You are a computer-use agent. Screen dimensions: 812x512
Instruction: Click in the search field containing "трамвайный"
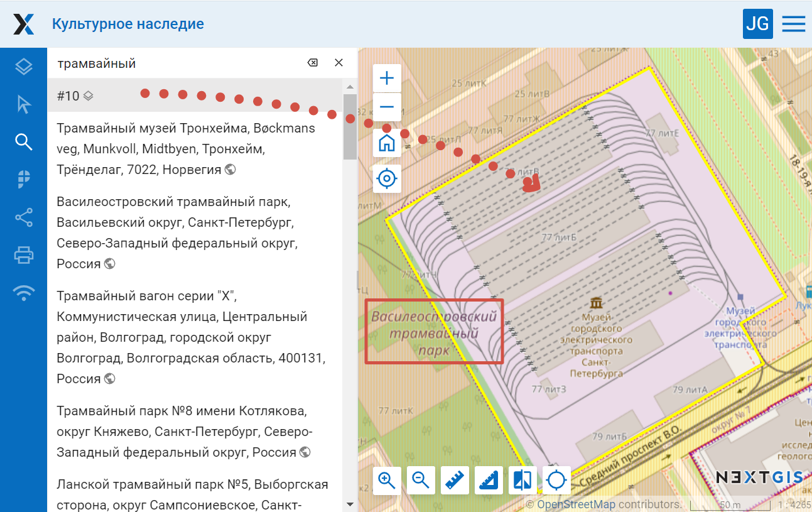tap(176, 63)
